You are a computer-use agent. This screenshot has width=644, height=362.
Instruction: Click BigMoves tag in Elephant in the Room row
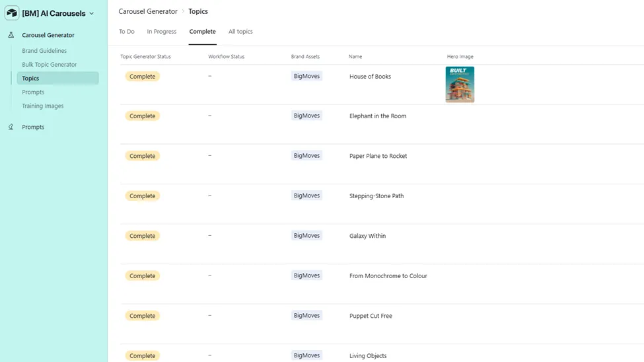(x=306, y=116)
